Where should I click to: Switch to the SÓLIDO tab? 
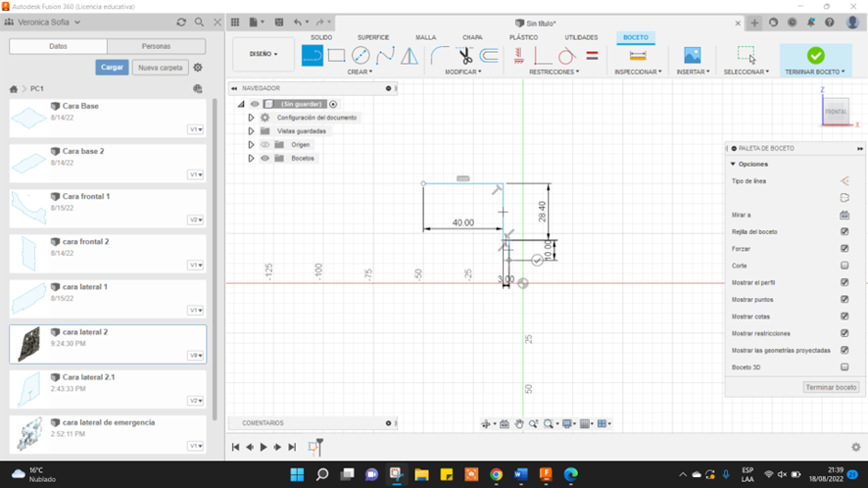point(321,37)
